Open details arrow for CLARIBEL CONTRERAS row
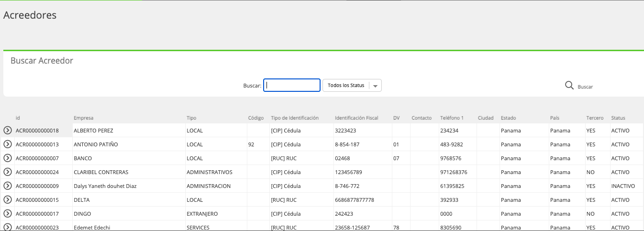The width and height of the screenshot is (644, 231). click(x=7, y=172)
